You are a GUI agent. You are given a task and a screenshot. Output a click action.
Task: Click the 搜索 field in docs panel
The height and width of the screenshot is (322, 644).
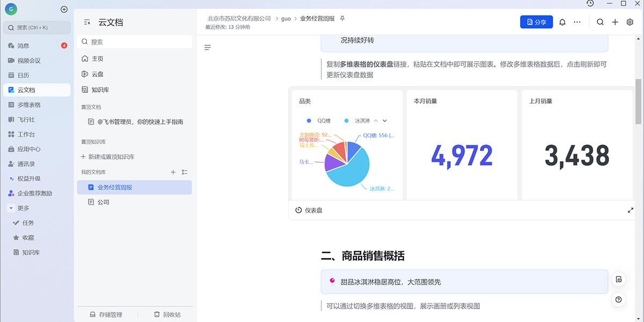tap(134, 42)
